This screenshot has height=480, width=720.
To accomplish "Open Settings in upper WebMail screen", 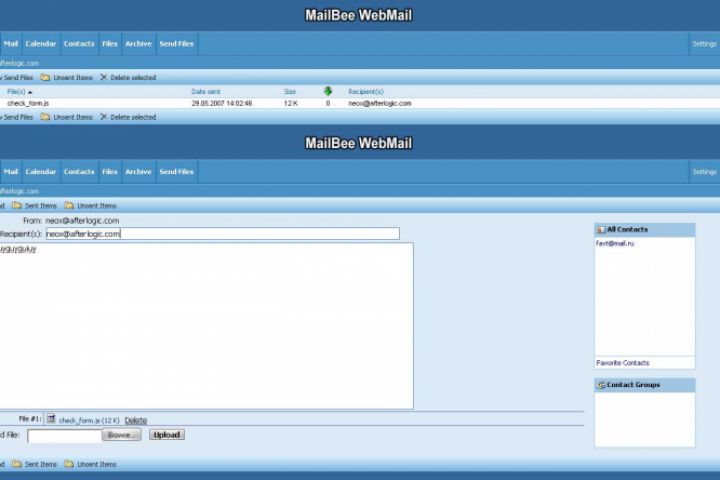I will (704, 44).
